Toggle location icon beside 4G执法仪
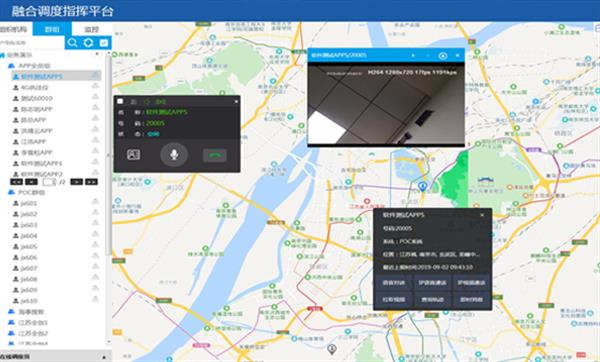The width and height of the screenshot is (600, 362). pyautogui.click(x=95, y=86)
